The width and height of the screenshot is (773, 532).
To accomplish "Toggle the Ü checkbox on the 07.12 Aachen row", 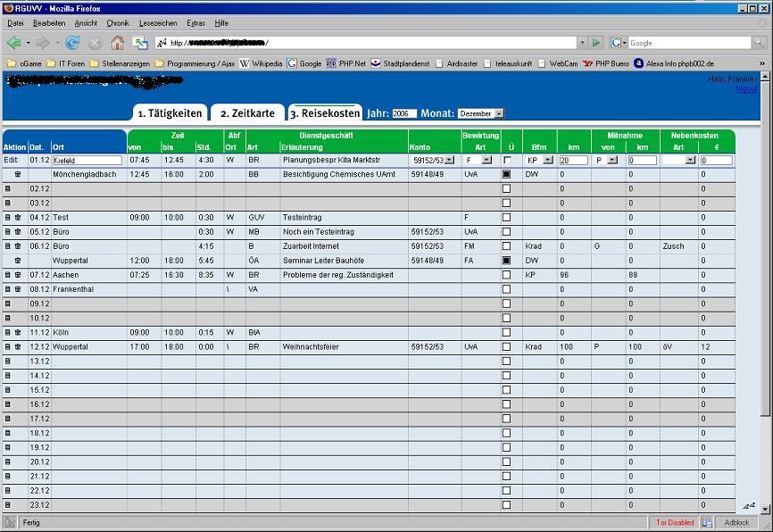I will click(507, 275).
